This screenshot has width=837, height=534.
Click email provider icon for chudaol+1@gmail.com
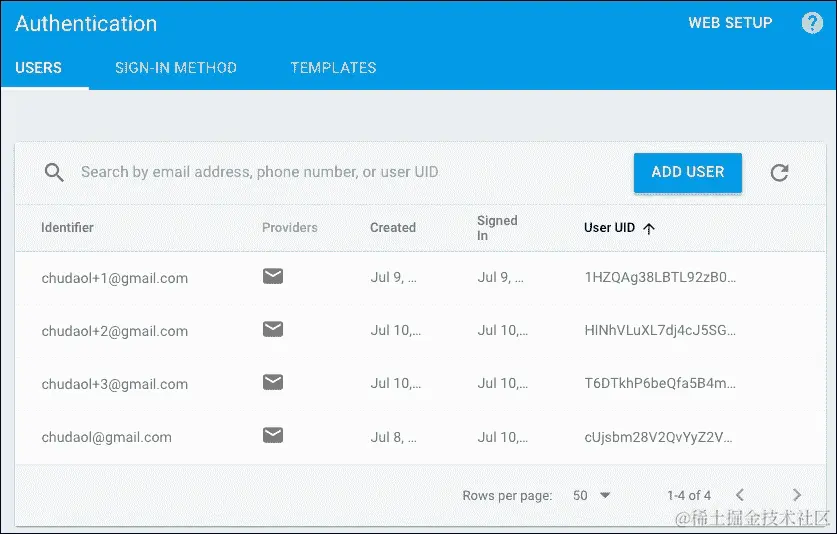click(273, 276)
